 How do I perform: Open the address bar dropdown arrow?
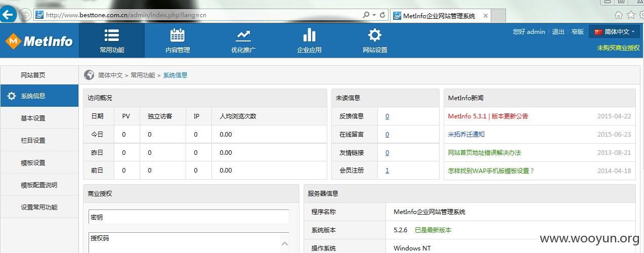click(x=374, y=15)
